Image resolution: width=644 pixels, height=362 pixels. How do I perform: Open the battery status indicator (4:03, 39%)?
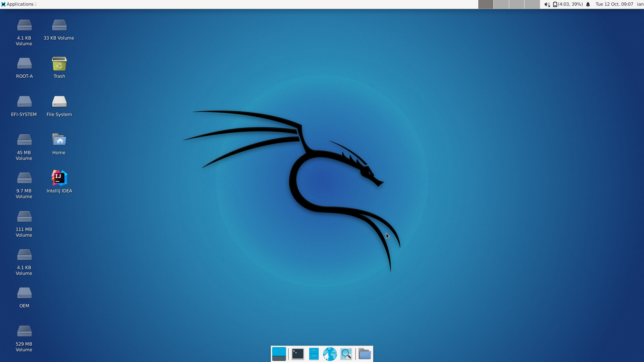pyautogui.click(x=568, y=4)
